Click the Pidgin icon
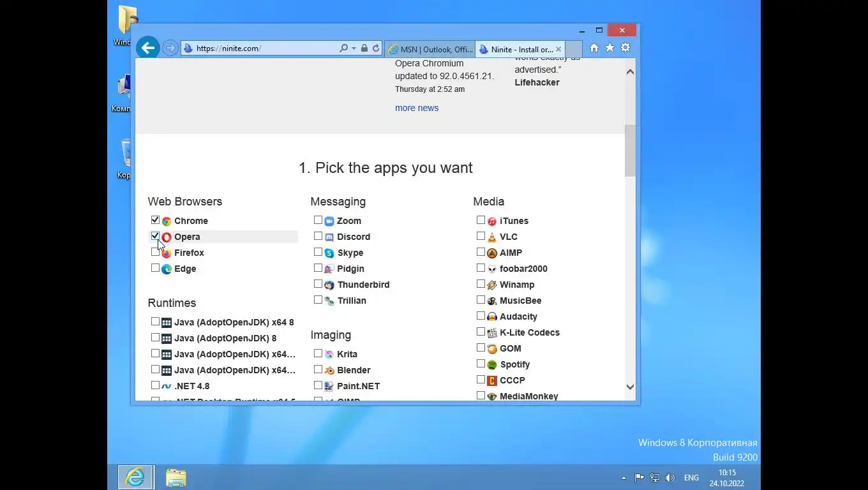Image resolution: width=868 pixels, height=490 pixels. point(329,269)
